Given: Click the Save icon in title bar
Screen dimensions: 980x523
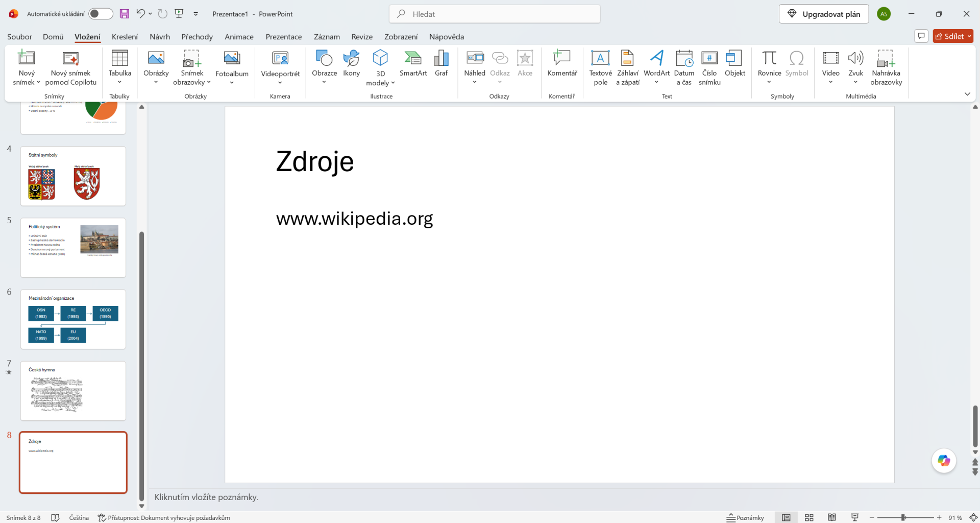Looking at the screenshot, I should (125, 14).
